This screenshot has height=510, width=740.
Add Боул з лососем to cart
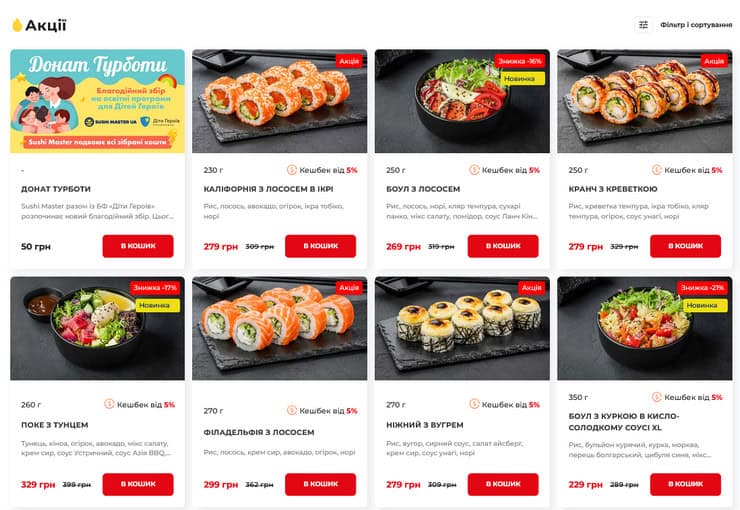coord(503,246)
